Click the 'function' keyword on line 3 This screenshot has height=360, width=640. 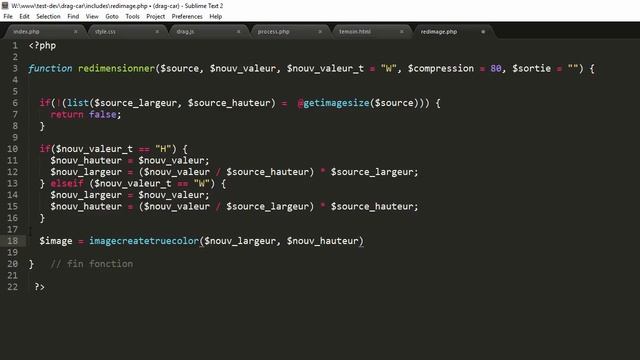[50, 68]
